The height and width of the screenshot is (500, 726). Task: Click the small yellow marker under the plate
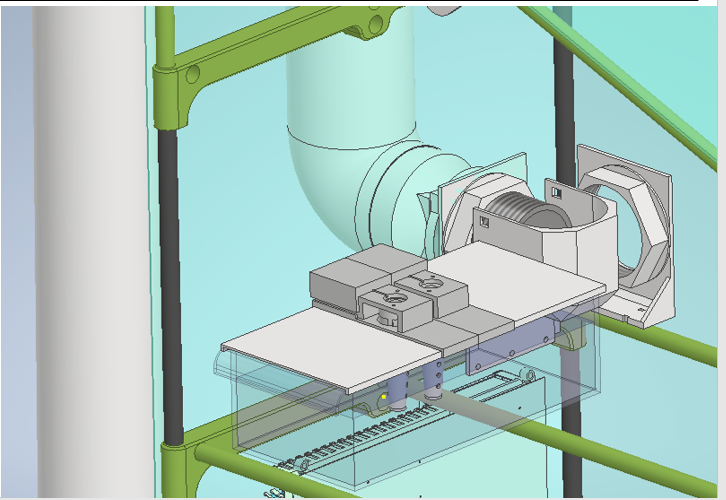[x=384, y=397]
